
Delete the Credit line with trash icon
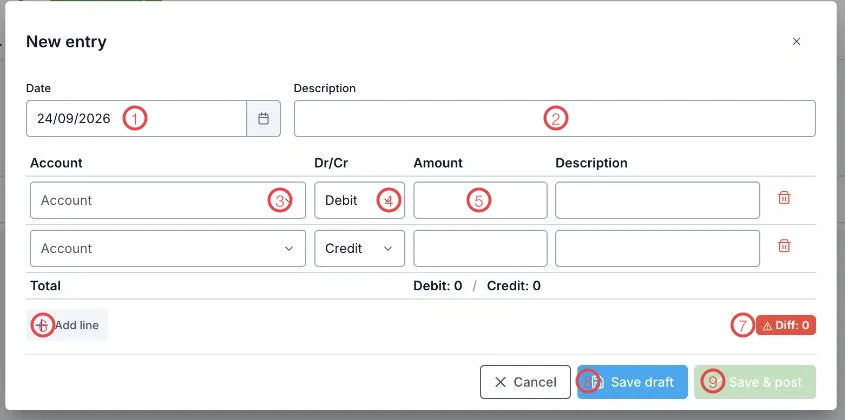784,246
